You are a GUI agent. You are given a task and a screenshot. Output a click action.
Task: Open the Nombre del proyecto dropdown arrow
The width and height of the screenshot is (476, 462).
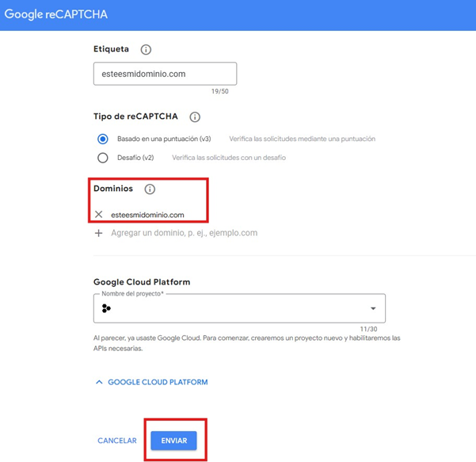[373, 308]
